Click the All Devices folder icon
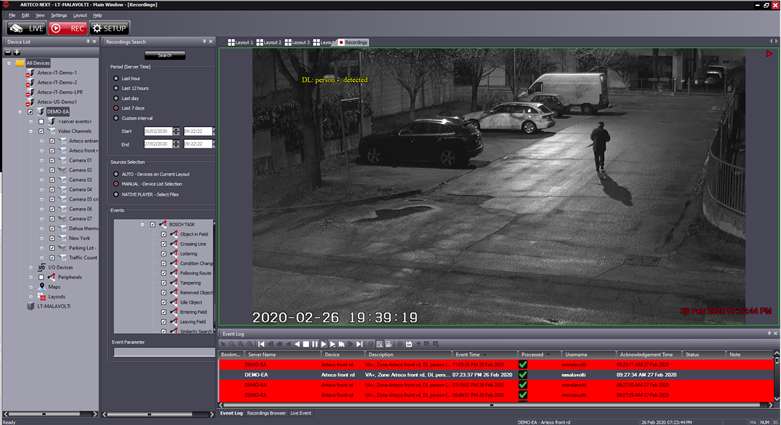781x425 pixels. click(21, 62)
